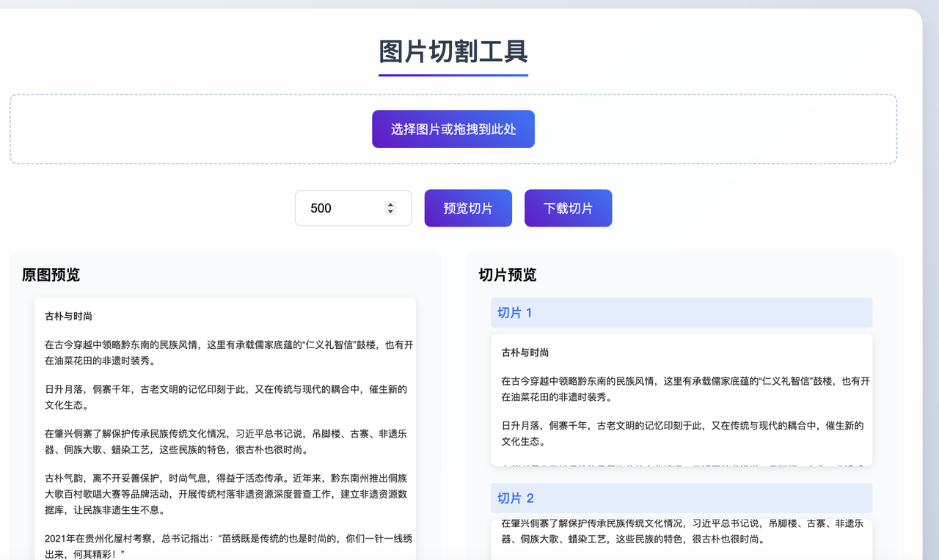Click the slice 1 preview image
The width and height of the screenshot is (939, 560).
point(682,400)
